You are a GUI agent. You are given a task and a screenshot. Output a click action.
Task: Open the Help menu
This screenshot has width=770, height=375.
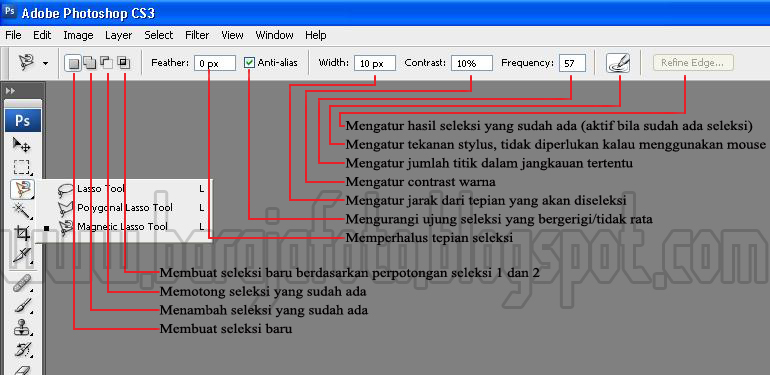coord(315,35)
